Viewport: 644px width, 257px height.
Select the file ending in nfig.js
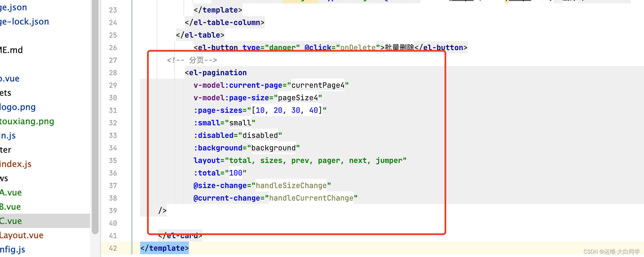tap(13, 250)
